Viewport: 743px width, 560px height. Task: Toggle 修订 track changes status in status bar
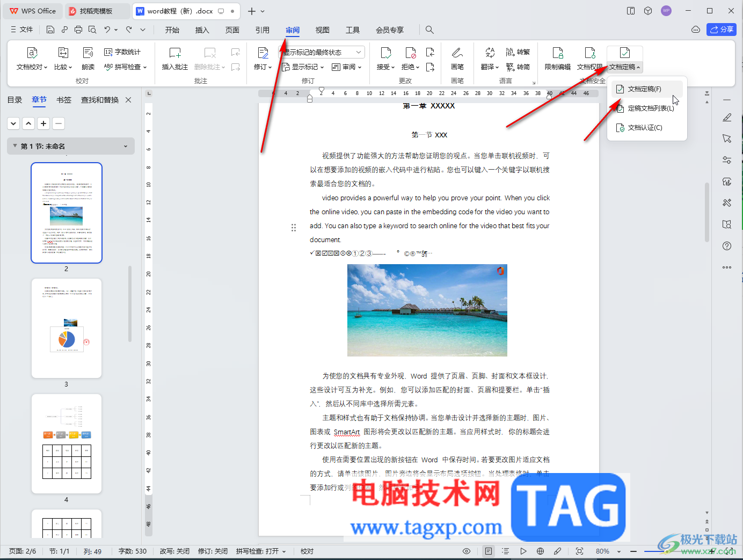[213, 551]
